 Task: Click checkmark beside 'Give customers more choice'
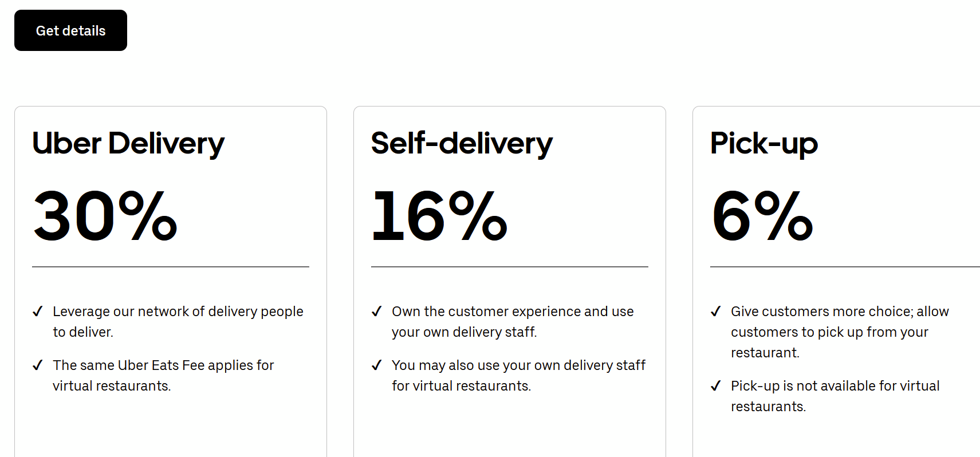[x=716, y=312]
